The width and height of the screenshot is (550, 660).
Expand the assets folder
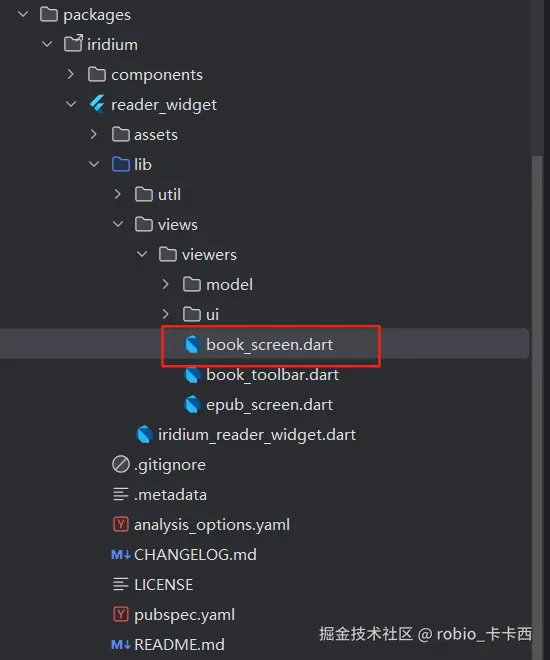[93, 134]
